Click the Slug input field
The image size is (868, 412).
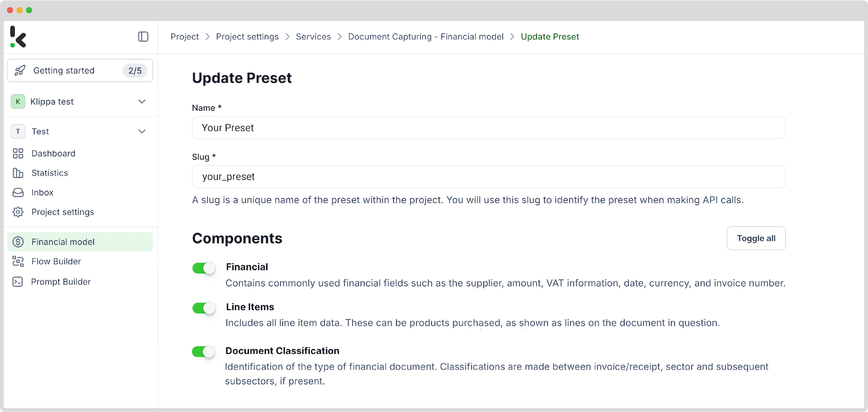click(489, 177)
